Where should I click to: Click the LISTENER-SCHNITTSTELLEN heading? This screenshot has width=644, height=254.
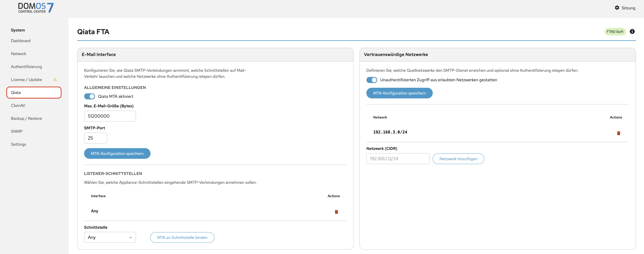[113, 174]
